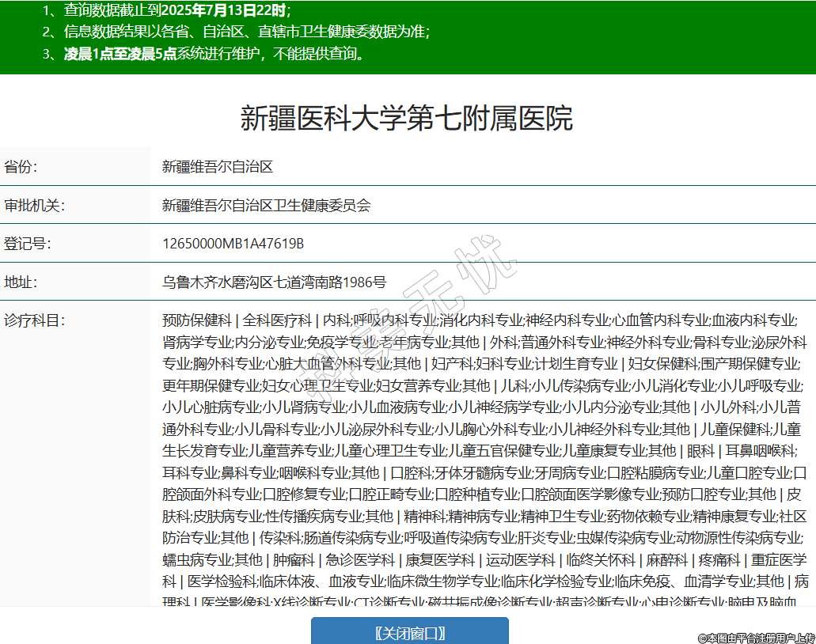Click the address 乌鲁木齐水磨沟区七道湾南路1986号

[x=274, y=282]
